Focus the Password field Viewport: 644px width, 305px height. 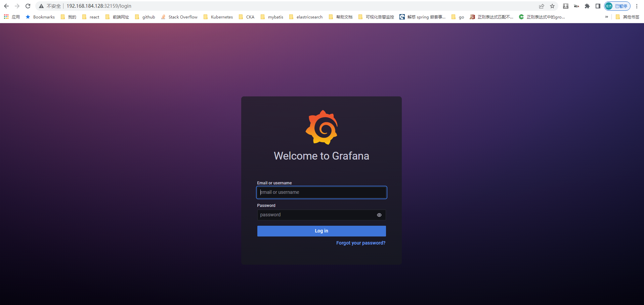tap(321, 215)
